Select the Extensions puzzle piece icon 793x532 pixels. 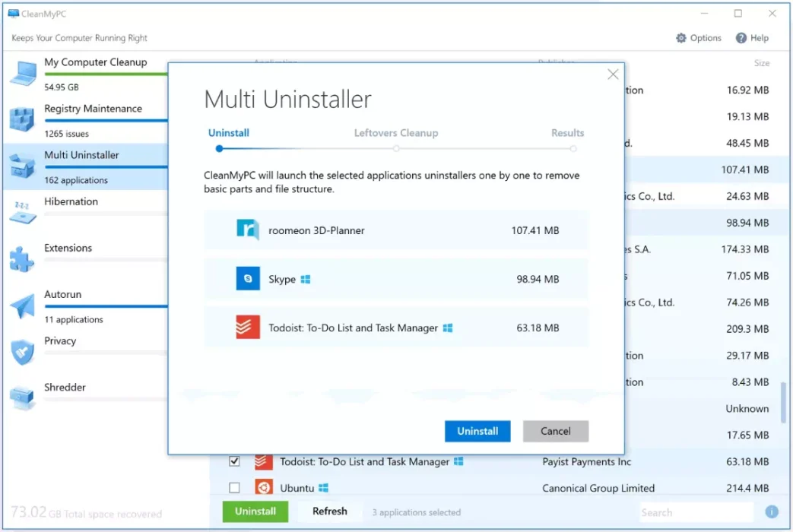pos(21,259)
